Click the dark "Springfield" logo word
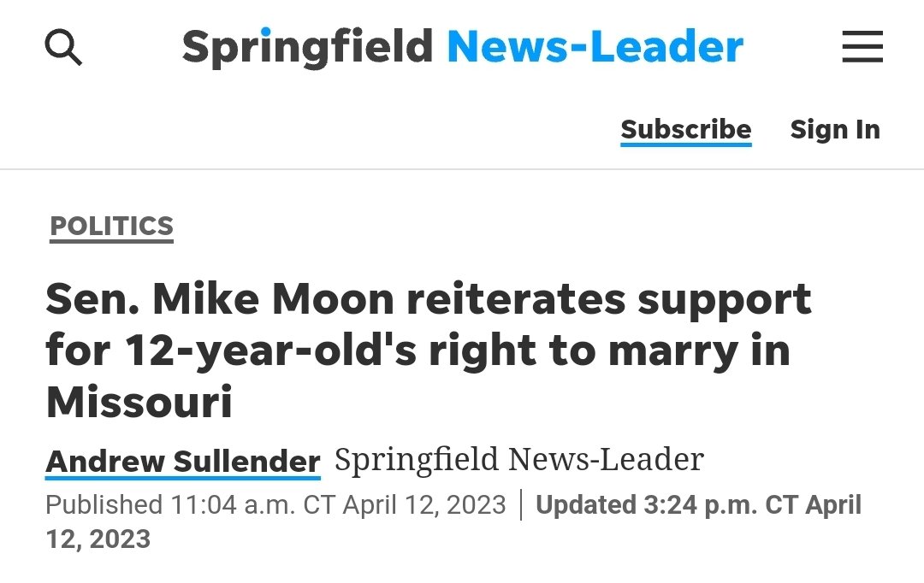The width and height of the screenshot is (924, 583). (x=308, y=48)
